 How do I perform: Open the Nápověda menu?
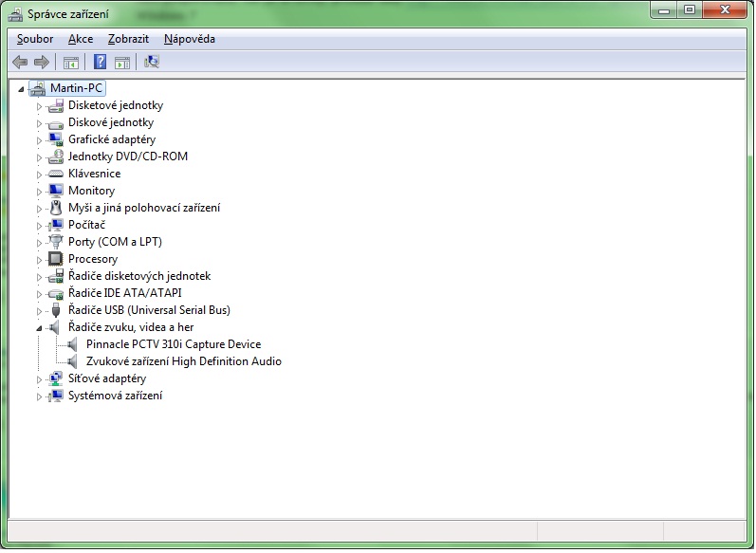pyautogui.click(x=190, y=39)
